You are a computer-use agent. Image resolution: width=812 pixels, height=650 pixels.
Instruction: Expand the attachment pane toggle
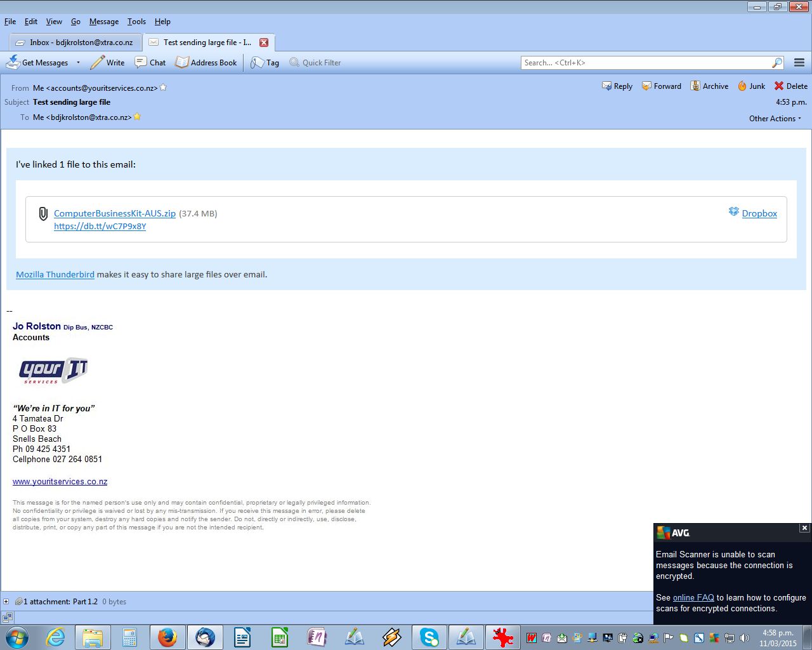[6, 602]
